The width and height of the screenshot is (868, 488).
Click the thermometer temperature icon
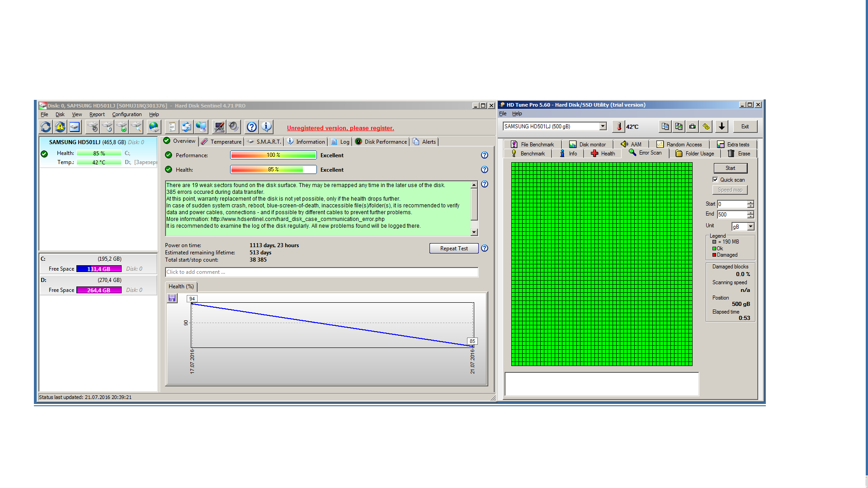pos(619,127)
